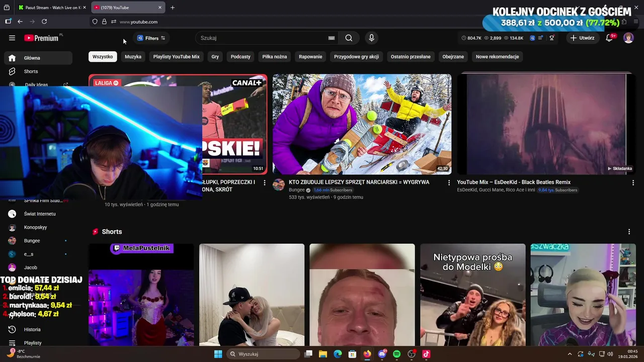Open Shorts section options menu

(629, 232)
